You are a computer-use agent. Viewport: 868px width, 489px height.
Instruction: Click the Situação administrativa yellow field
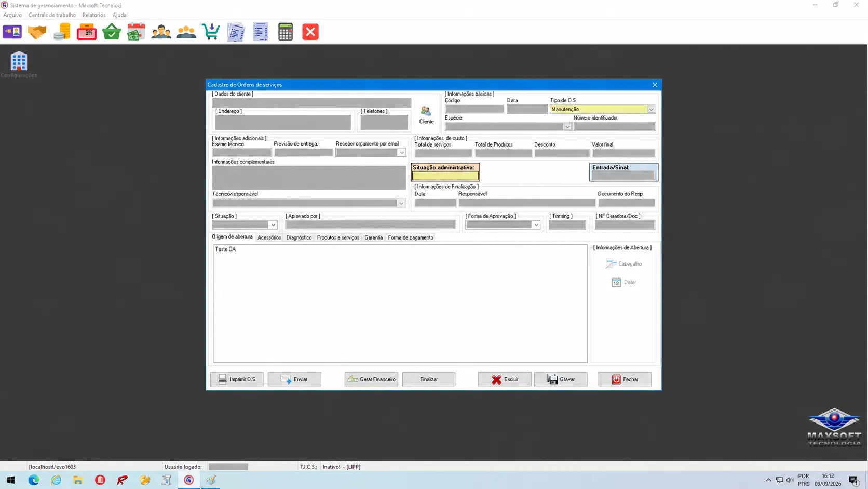[445, 176]
